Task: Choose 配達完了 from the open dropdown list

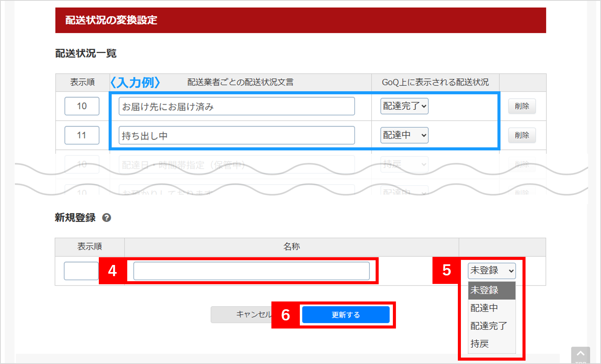Action: 491,326
